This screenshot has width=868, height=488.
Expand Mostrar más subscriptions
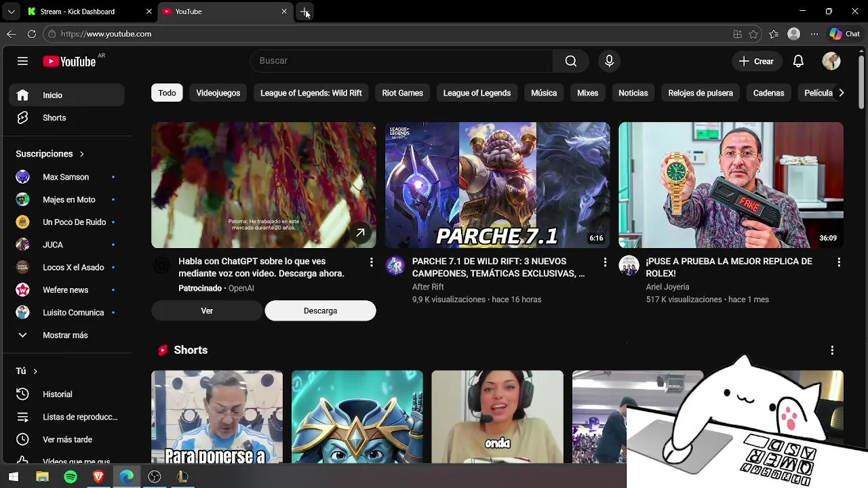pyautogui.click(x=66, y=335)
